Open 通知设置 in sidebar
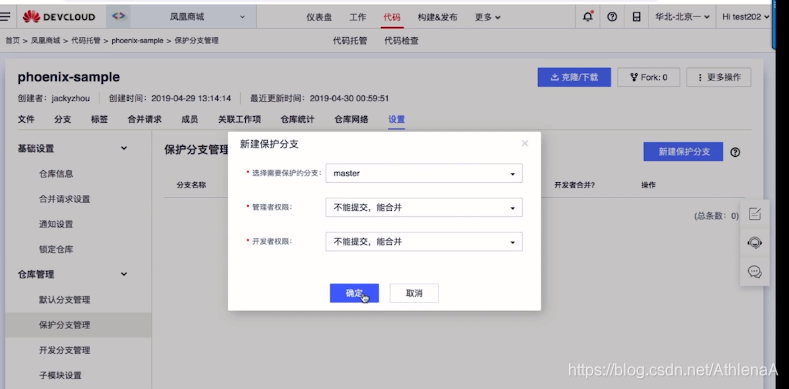Screen dimensions: 789x389 pyautogui.click(x=56, y=224)
